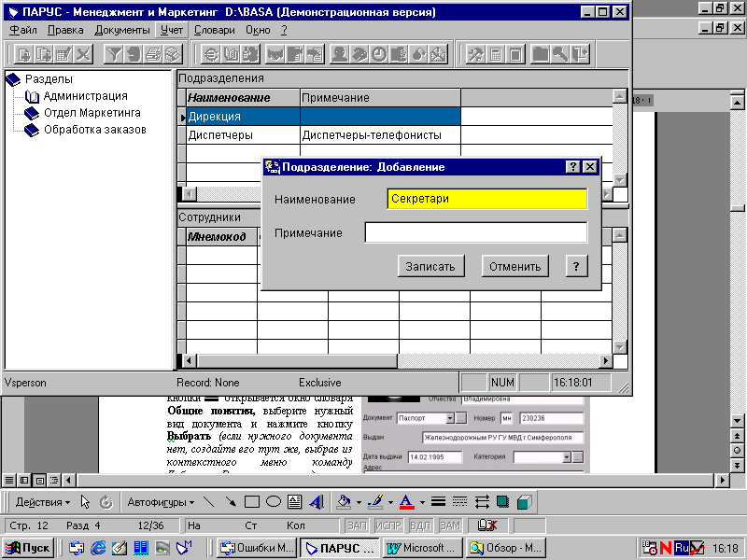This screenshot has width=747, height=560.
Task: Click the shadow effect icon in Word
Action: (x=502, y=502)
